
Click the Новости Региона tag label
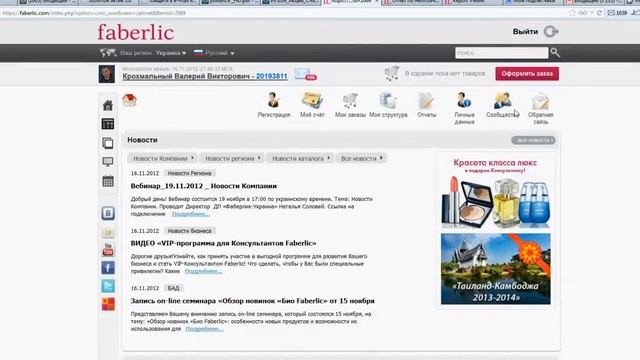[x=189, y=173]
